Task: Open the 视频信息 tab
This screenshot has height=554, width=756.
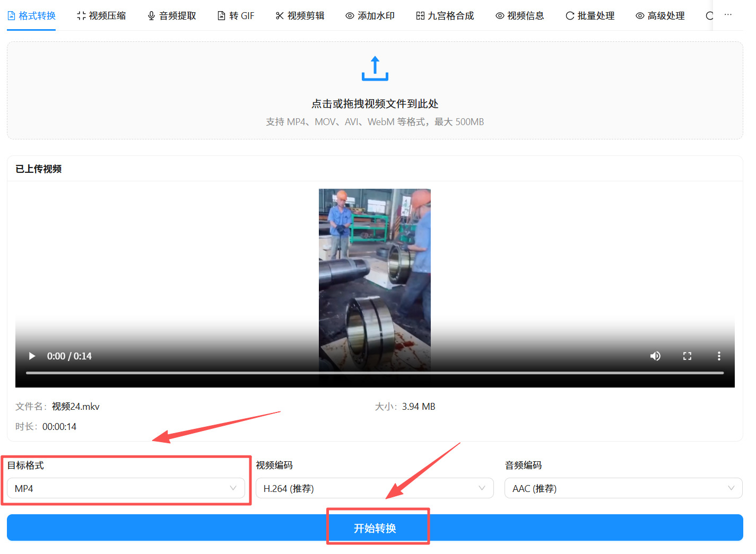Action: pyautogui.click(x=520, y=16)
